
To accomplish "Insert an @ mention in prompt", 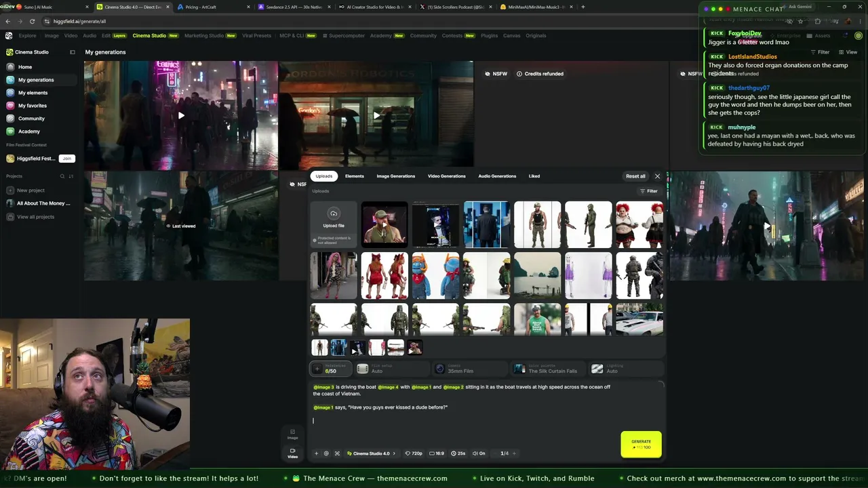I will [x=326, y=453].
